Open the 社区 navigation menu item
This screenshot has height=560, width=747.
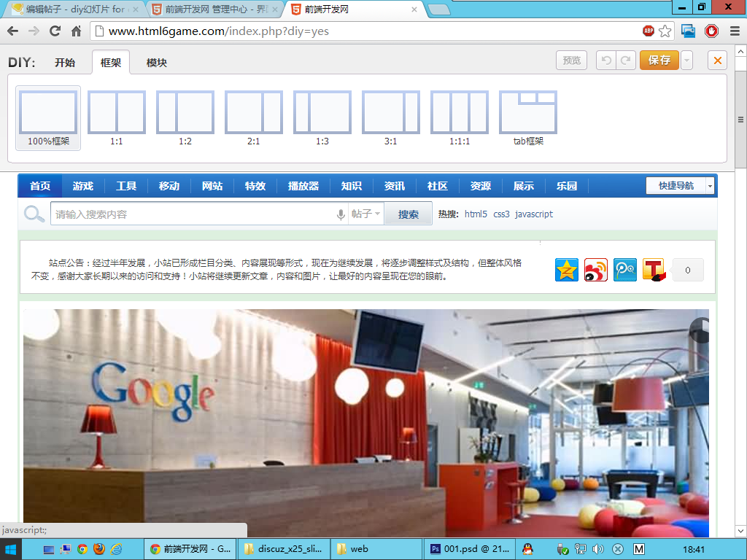click(x=438, y=186)
